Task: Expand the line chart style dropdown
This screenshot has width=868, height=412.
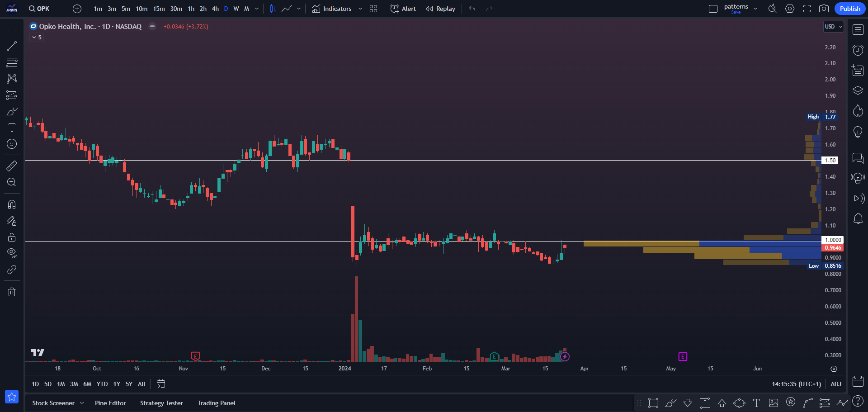Action: pyautogui.click(x=299, y=9)
